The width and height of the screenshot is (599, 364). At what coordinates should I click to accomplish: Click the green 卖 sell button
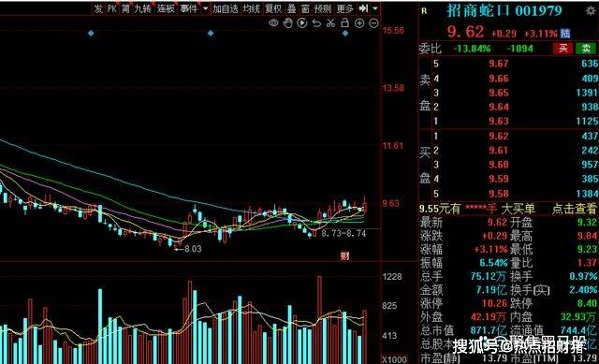[586, 48]
